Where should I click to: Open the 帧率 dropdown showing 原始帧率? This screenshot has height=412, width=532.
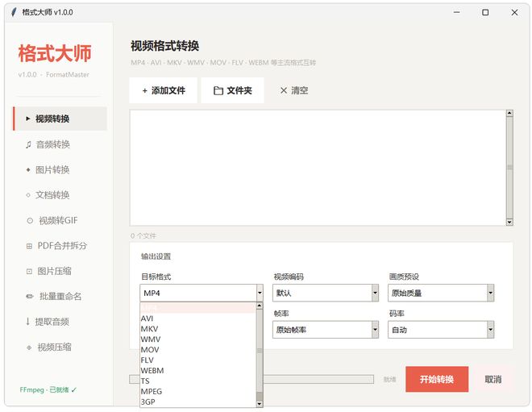click(x=326, y=330)
